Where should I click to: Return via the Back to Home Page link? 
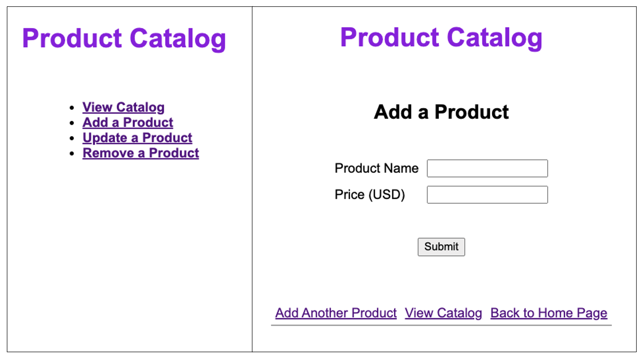(548, 313)
